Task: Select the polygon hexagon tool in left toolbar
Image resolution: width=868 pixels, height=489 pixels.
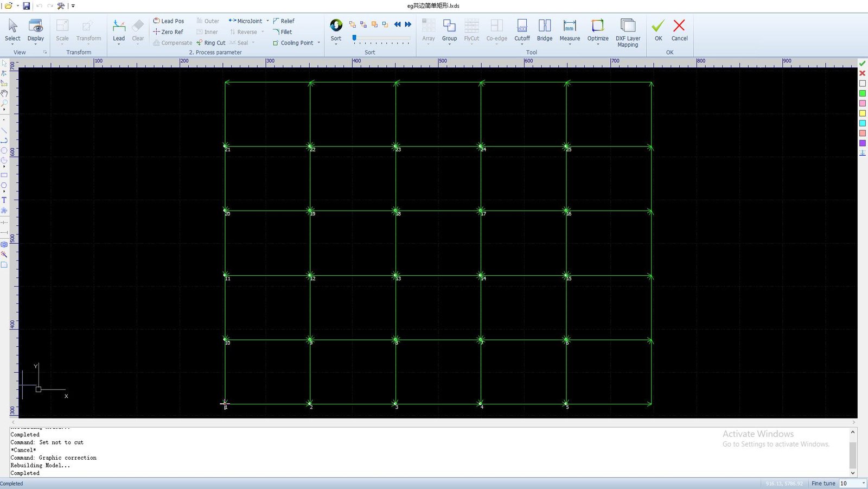Action: click(4, 185)
